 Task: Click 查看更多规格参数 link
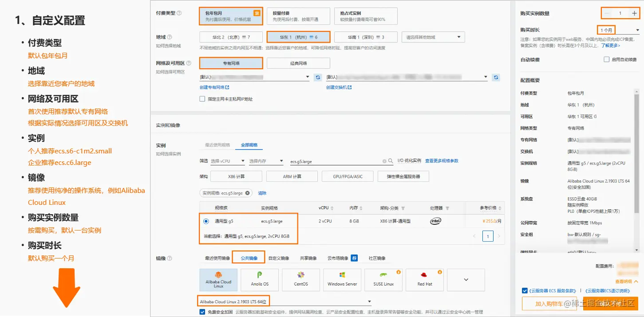[442, 160]
